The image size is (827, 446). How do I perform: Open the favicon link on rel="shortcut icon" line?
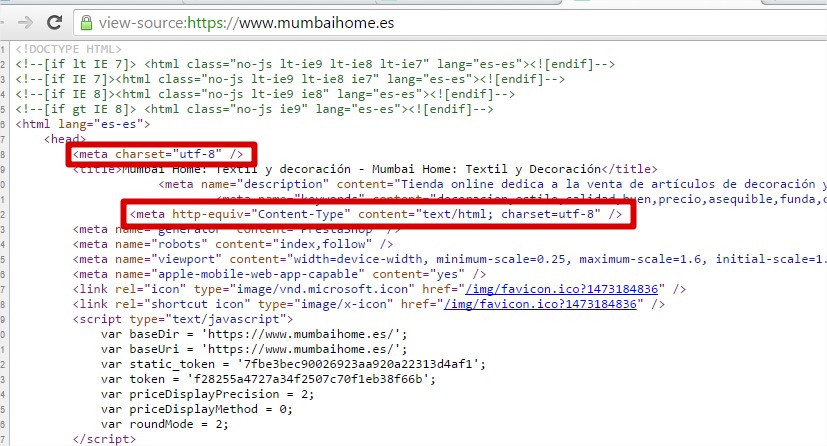[540, 304]
